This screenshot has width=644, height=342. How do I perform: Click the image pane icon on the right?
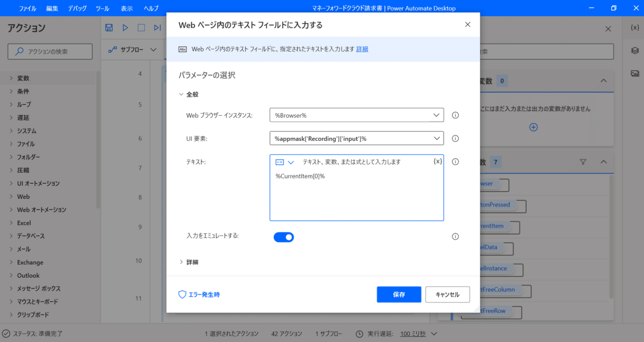(635, 72)
